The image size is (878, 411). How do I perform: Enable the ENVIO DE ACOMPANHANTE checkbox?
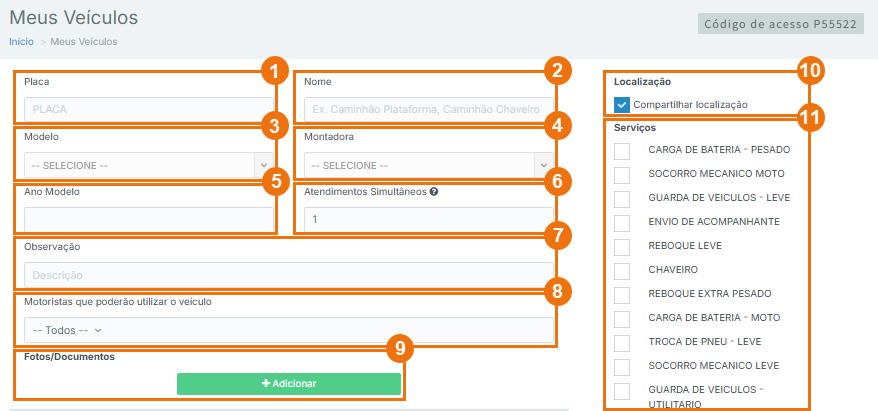point(622,222)
